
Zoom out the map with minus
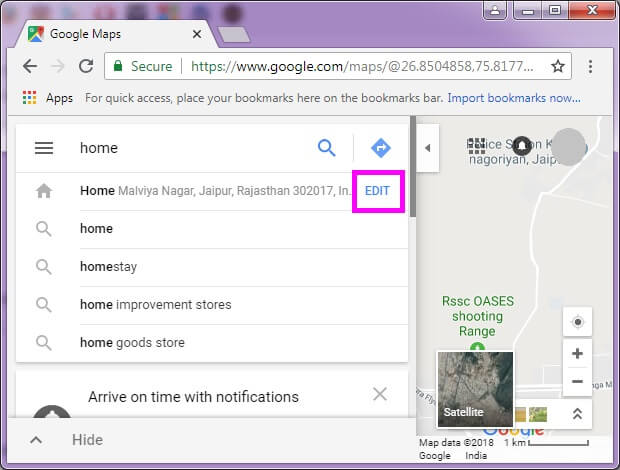577,381
